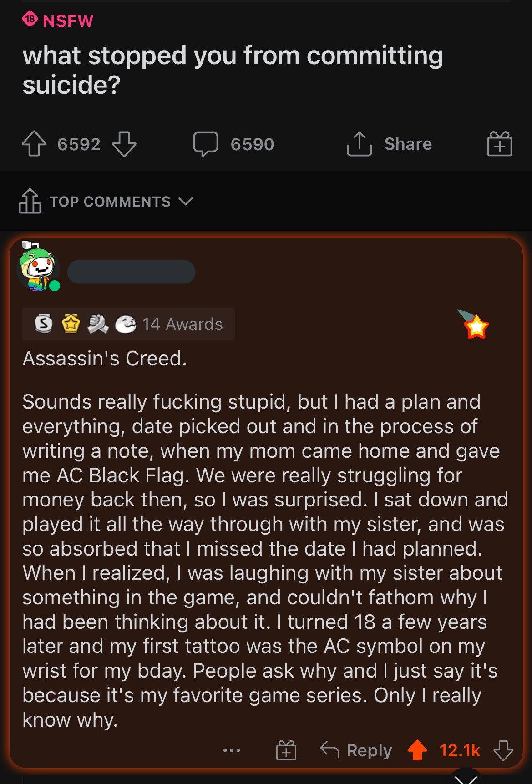Image resolution: width=532 pixels, height=784 pixels.
Task: Expand the sort chevron beside Top Comments
Action: [186, 202]
